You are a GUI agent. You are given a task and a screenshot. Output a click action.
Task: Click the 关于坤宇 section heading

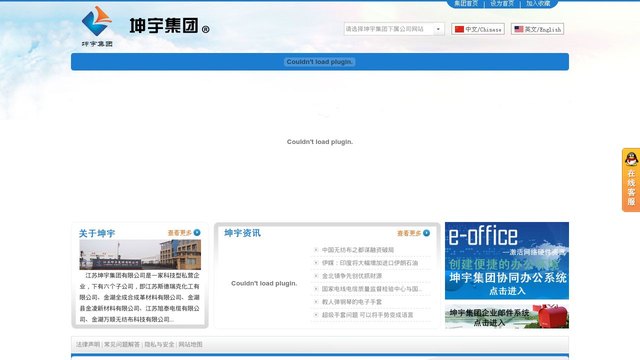(x=97, y=233)
